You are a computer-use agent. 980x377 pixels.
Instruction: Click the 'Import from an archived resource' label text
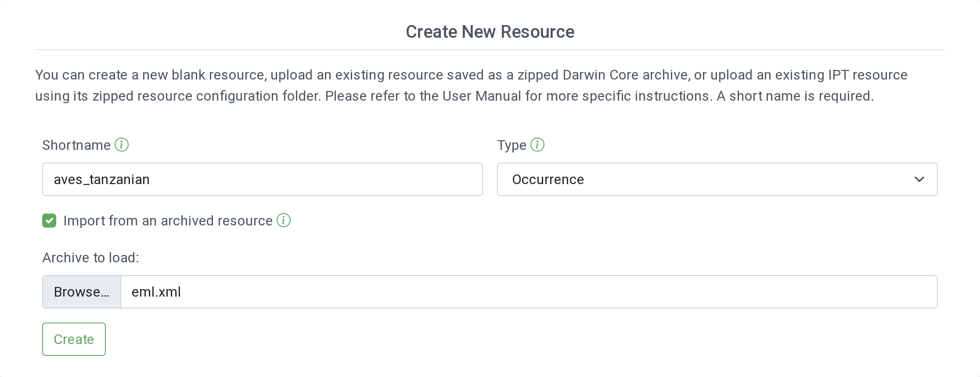(x=168, y=221)
